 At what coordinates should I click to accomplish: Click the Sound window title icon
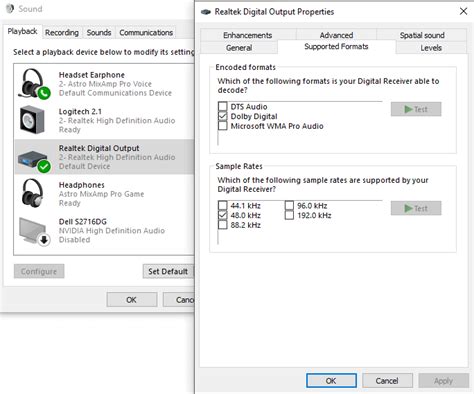[10, 9]
